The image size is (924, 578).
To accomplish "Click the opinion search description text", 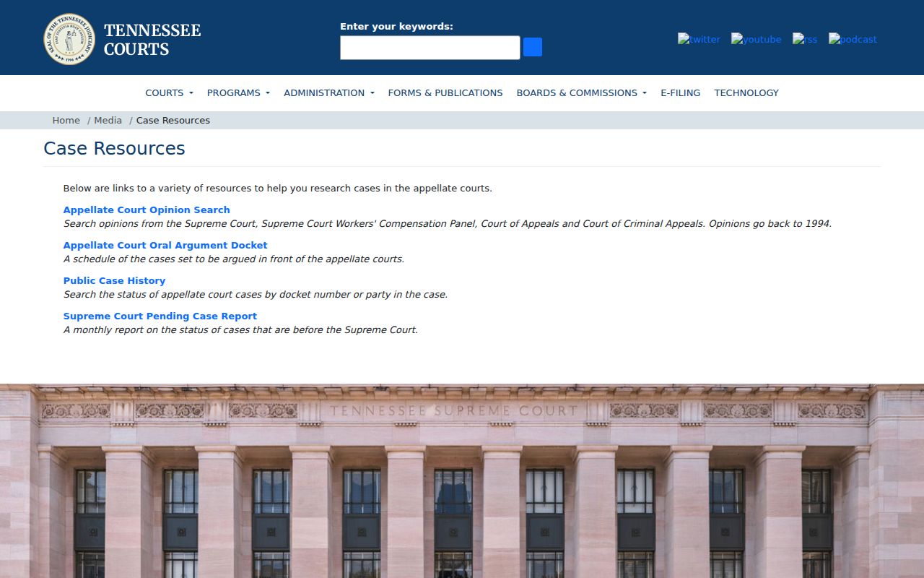I will coord(448,223).
